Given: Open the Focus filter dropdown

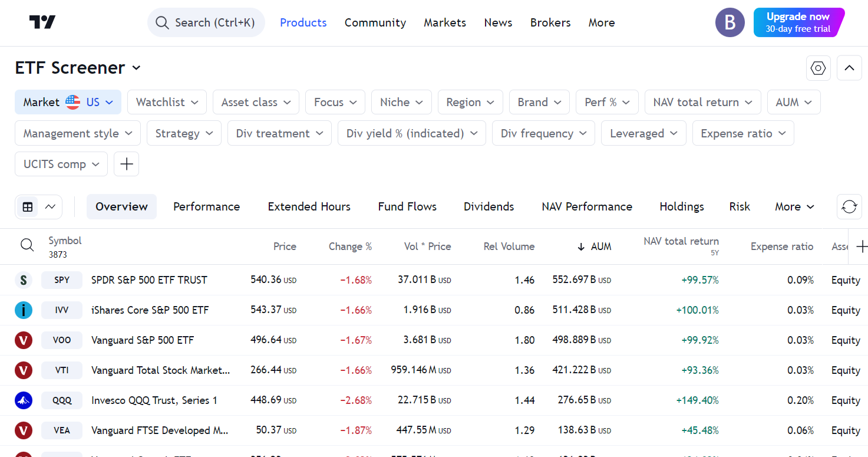Looking at the screenshot, I should (x=335, y=102).
